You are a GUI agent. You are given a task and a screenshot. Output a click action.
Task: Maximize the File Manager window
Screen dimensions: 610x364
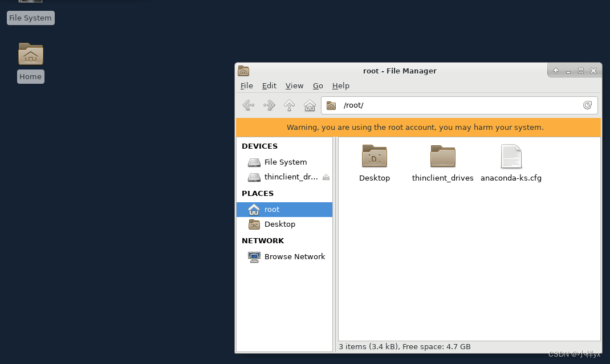click(581, 71)
